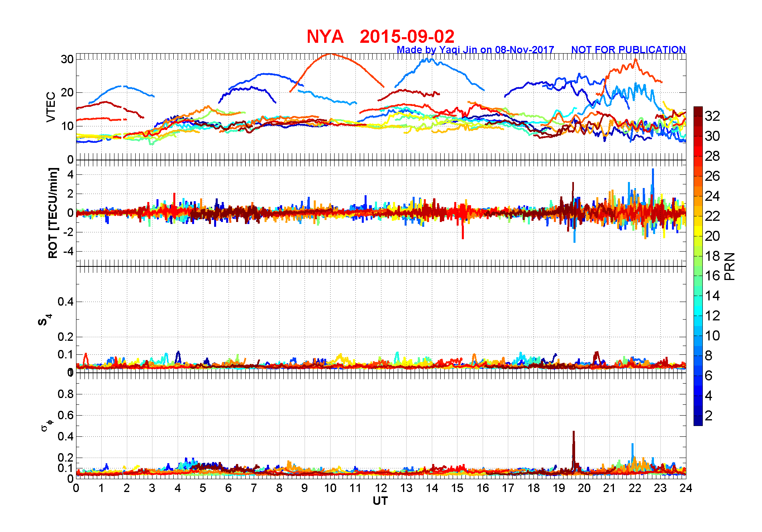Click hour "21" on the UT axis
The width and height of the screenshot is (762, 532).
point(610,488)
